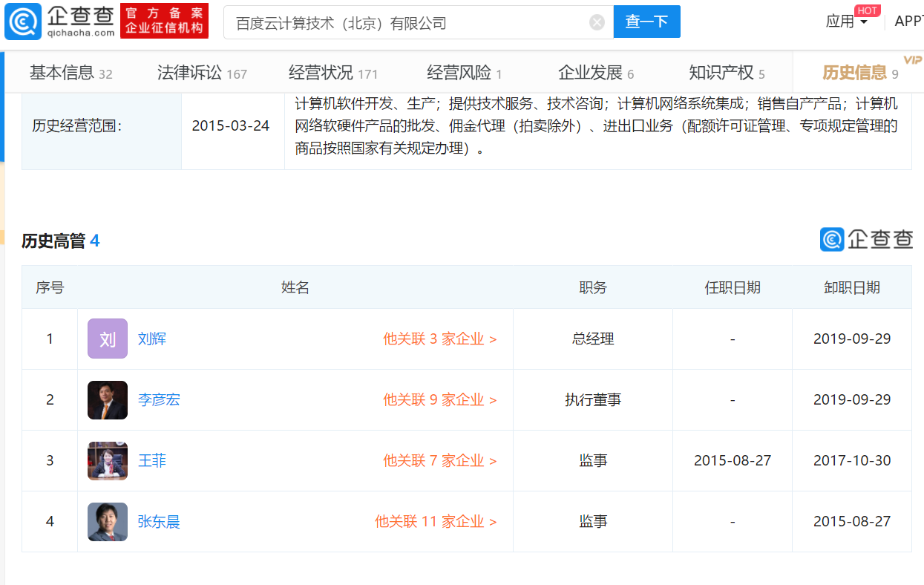
Task: Open 李彦宏's profile link
Action: click(159, 399)
